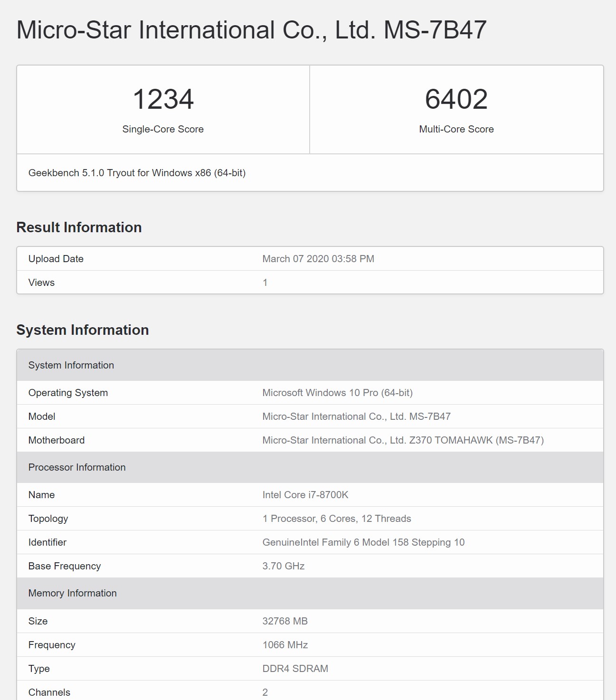Viewport: 616px width, 700px height.
Task: Click the memory Frequency label
Action: coord(52,645)
